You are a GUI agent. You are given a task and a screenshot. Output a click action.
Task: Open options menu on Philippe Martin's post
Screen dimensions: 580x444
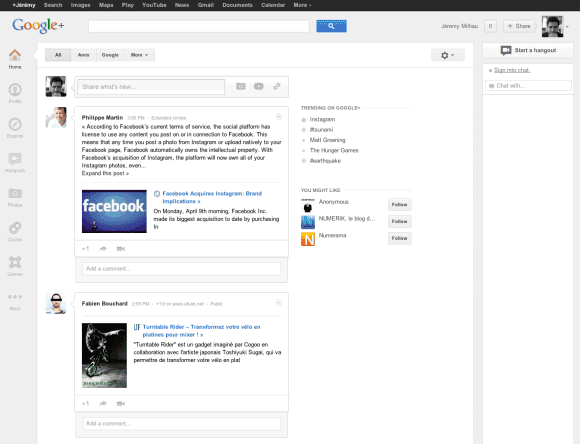(x=279, y=117)
